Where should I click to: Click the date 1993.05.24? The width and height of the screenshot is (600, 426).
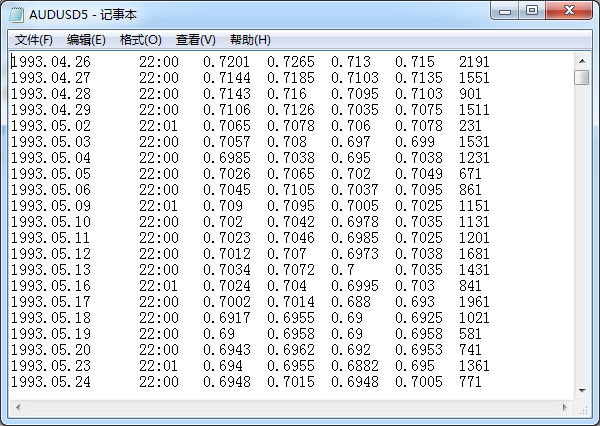(51, 382)
